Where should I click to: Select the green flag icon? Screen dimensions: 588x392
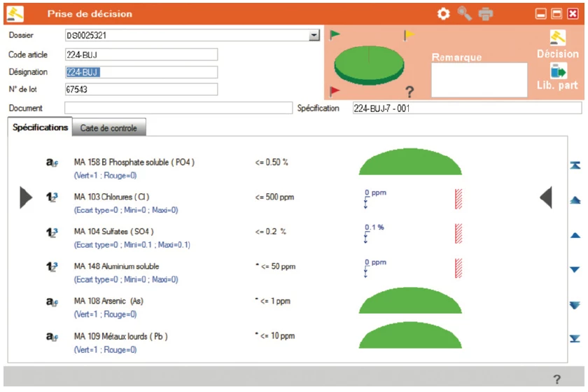[335, 35]
